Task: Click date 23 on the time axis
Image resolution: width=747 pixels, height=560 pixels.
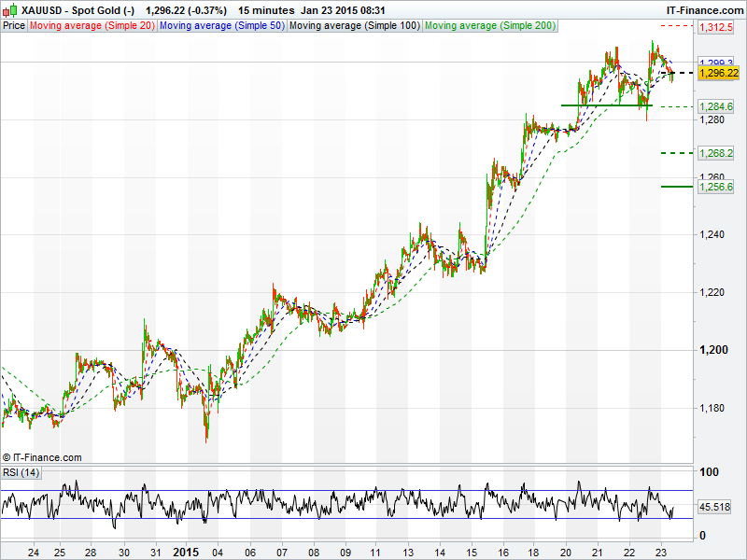Action: click(661, 553)
